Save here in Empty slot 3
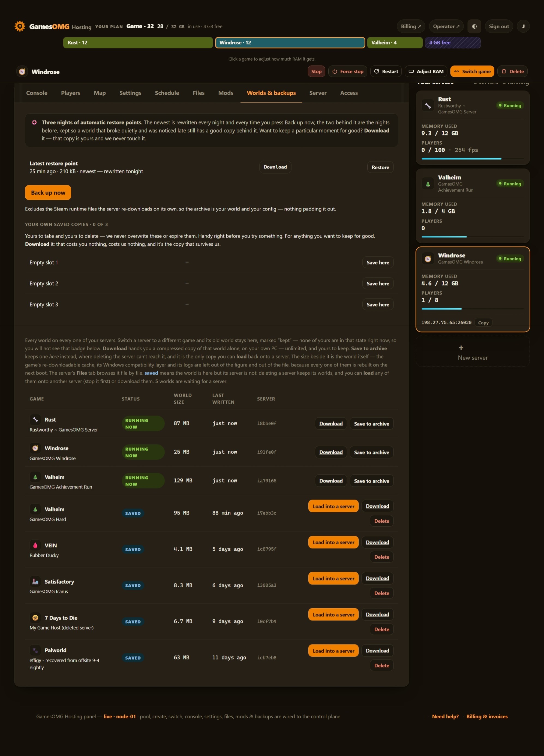The width and height of the screenshot is (544, 756). (x=378, y=304)
